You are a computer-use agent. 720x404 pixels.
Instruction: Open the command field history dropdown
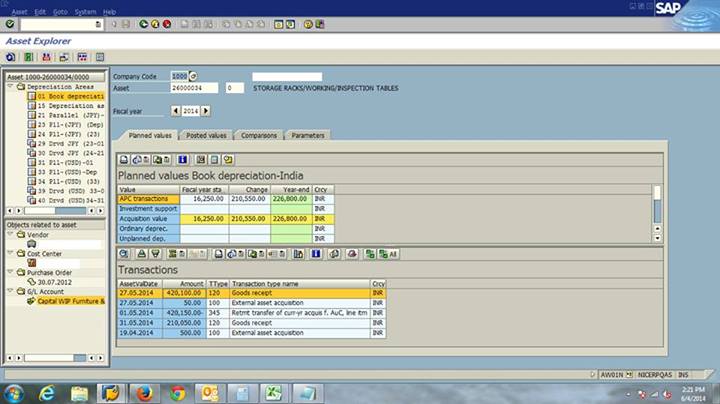point(98,24)
